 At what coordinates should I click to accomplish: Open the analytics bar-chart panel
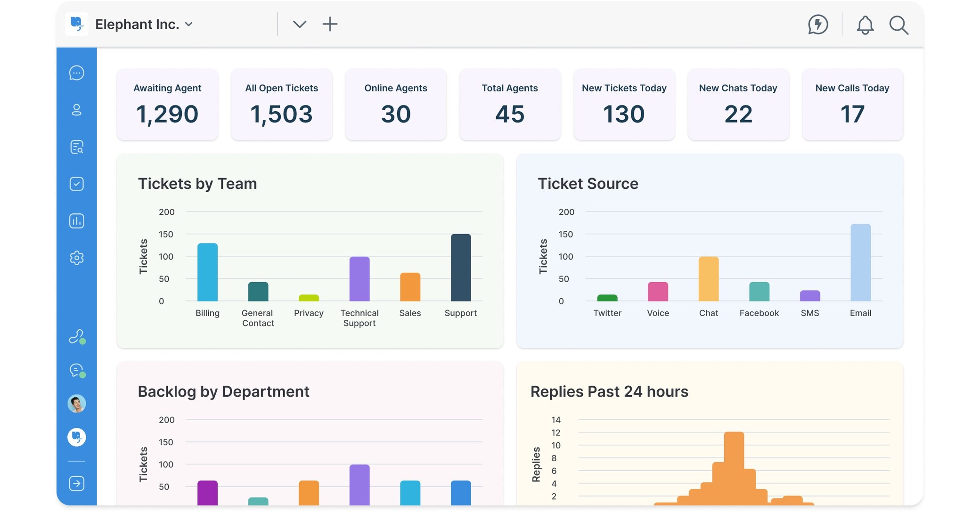click(76, 221)
